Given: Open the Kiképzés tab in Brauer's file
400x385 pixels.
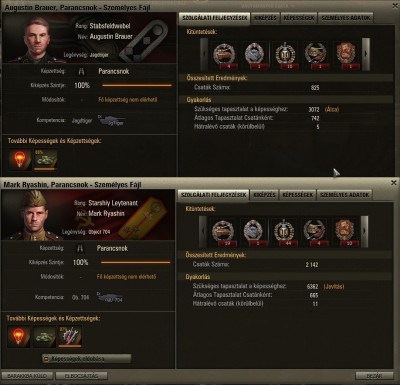Looking at the screenshot, I should (x=265, y=18).
